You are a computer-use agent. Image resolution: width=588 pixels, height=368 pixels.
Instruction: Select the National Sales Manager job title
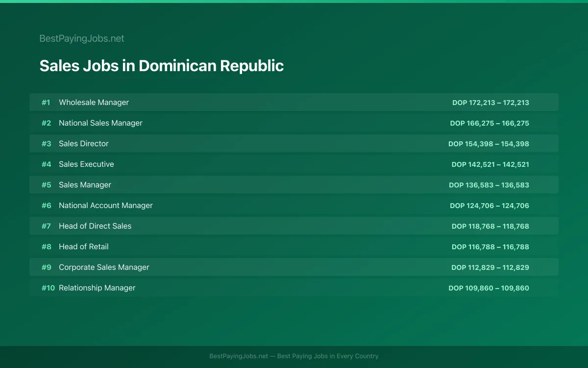click(x=100, y=123)
